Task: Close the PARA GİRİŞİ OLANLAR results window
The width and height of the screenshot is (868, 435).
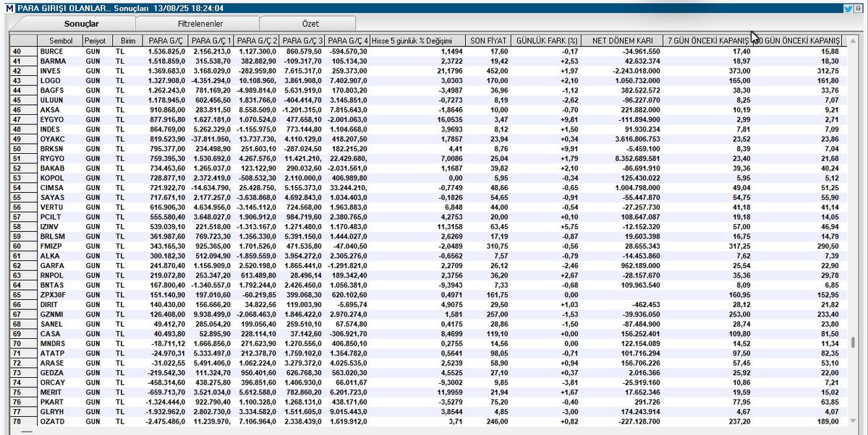Action: coord(859,9)
